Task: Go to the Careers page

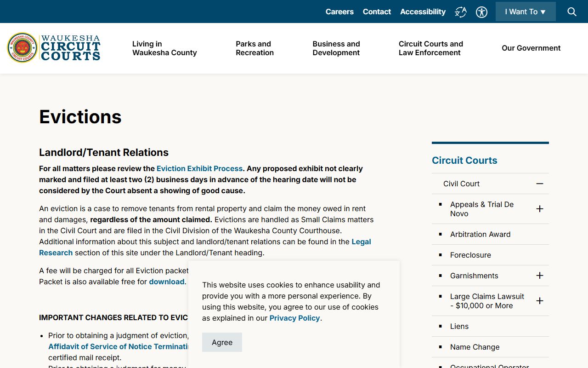Action: (339, 12)
